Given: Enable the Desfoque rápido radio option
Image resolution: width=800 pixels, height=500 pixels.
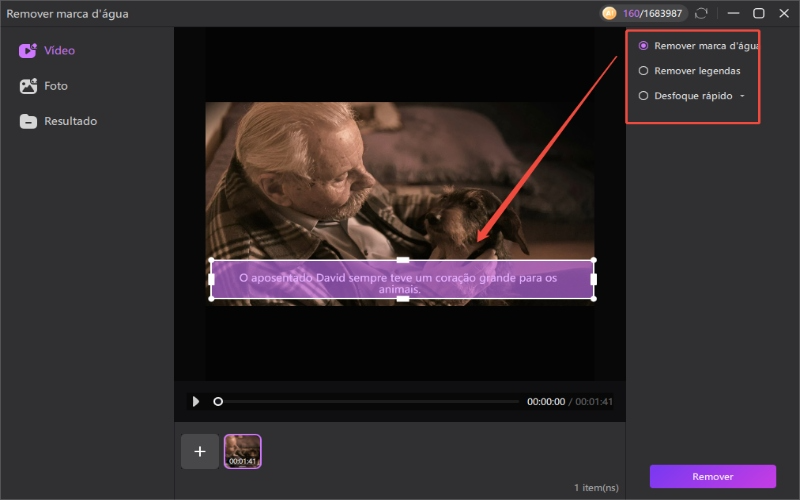Looking at the screenshot, I should tap(644, 96).
